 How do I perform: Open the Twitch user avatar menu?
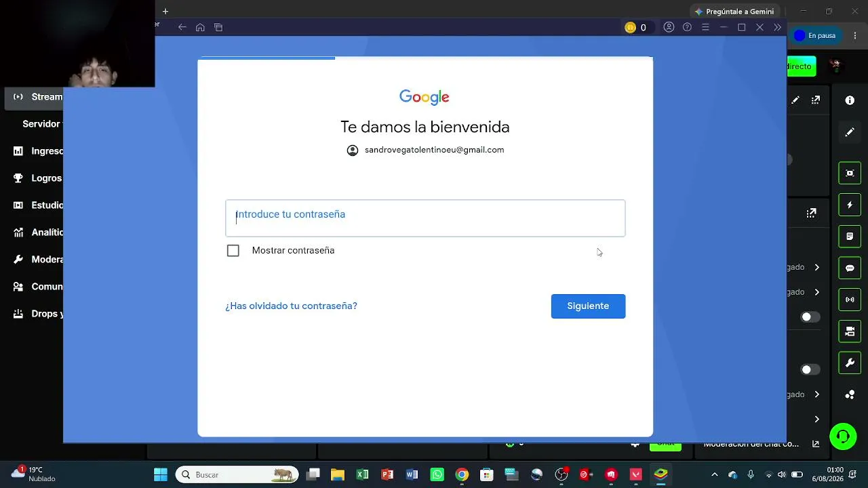point(835,66)
